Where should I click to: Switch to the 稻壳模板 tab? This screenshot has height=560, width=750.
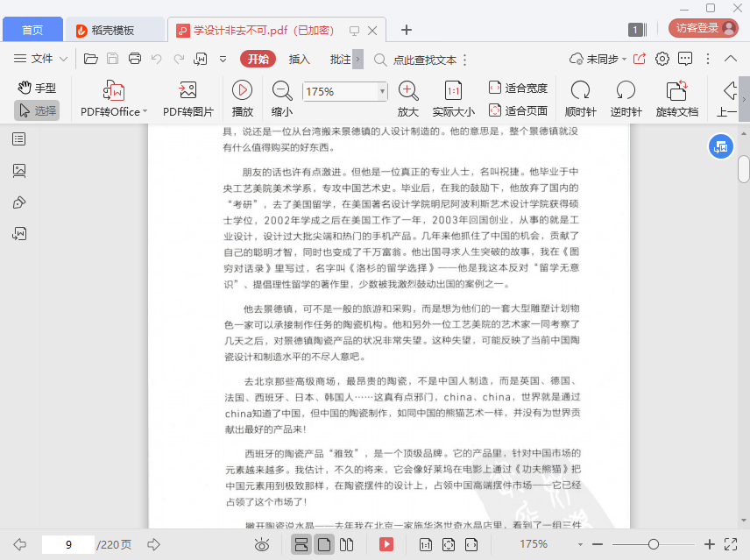115,30
